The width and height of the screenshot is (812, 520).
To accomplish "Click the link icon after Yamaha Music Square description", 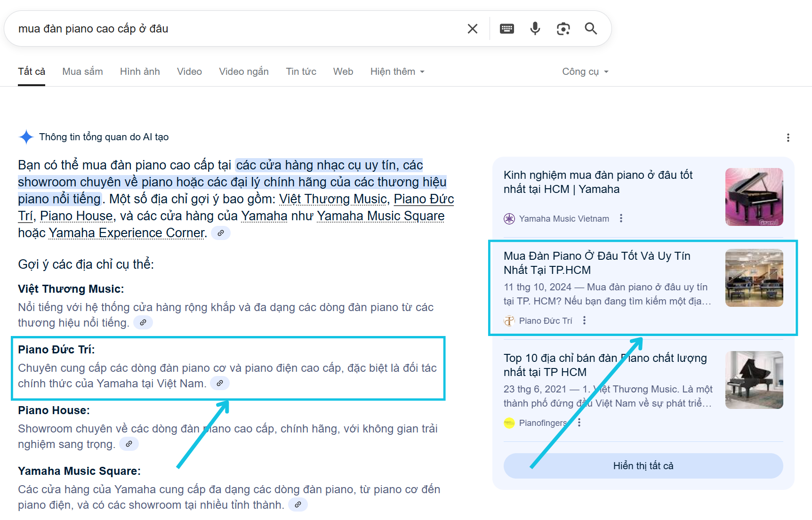I will [297, 504].
